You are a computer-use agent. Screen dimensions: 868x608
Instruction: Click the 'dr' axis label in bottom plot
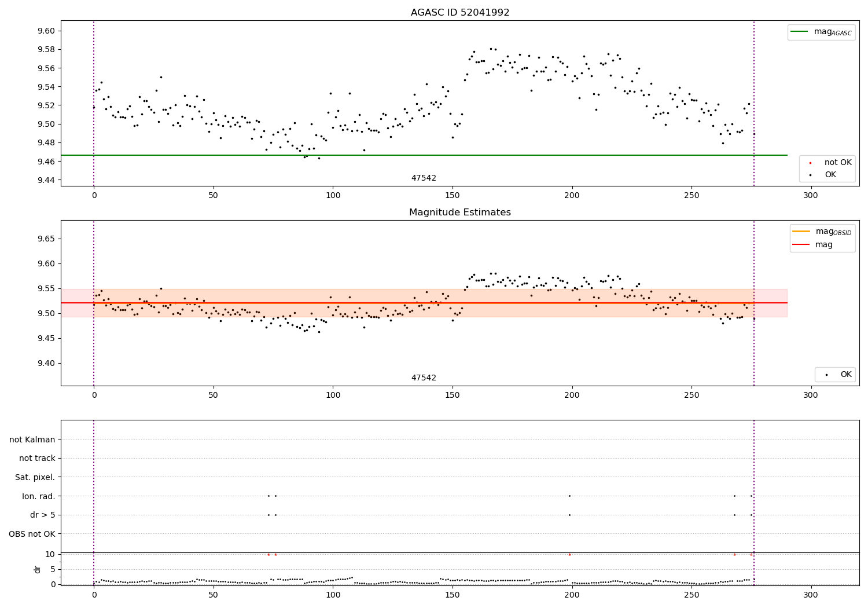(38, 569)
